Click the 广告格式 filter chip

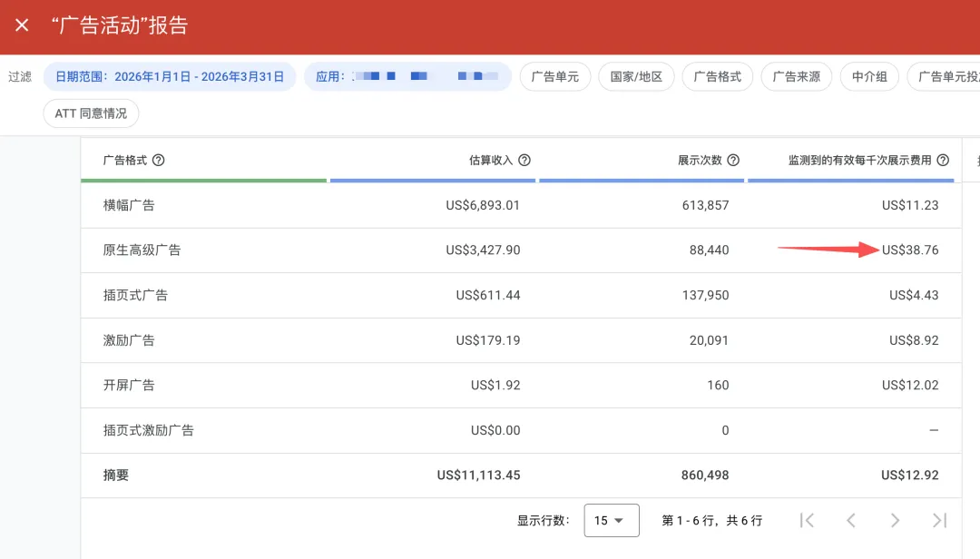(x=717, y=77)
